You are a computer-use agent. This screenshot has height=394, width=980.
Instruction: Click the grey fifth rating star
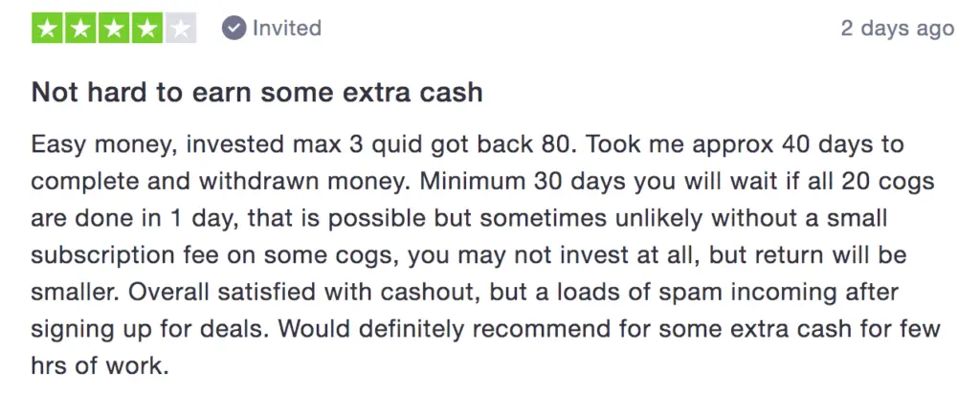point(181,28)
